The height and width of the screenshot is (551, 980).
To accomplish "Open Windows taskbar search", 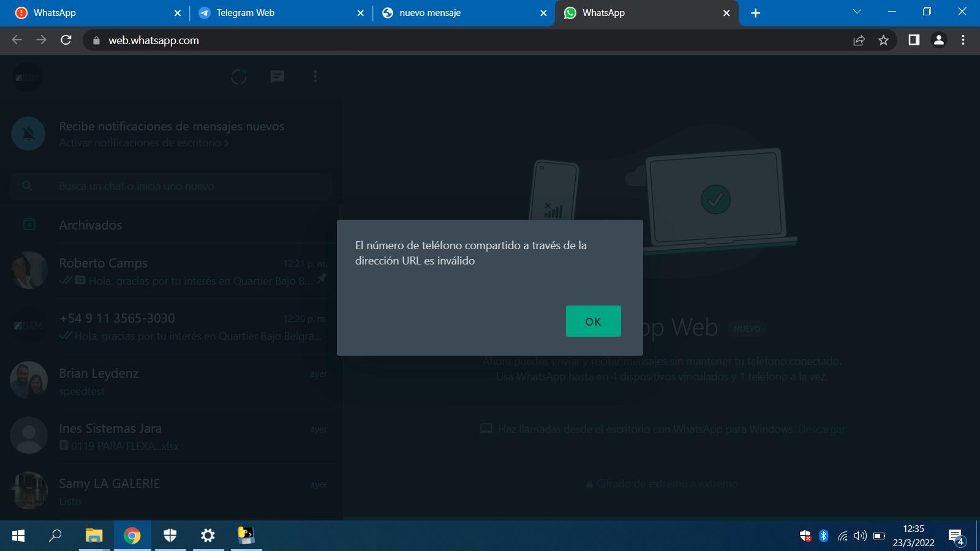I will tap(55, 536).
